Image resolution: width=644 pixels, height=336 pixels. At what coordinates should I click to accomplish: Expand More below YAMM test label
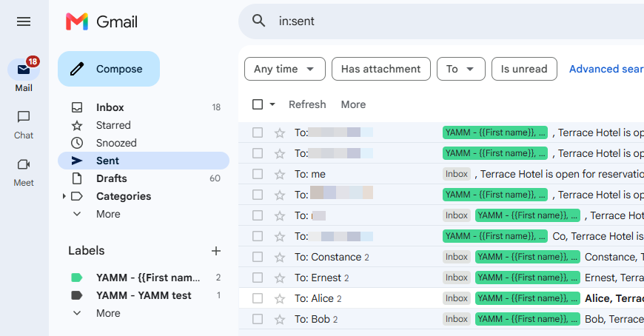[x=108, y=313]
